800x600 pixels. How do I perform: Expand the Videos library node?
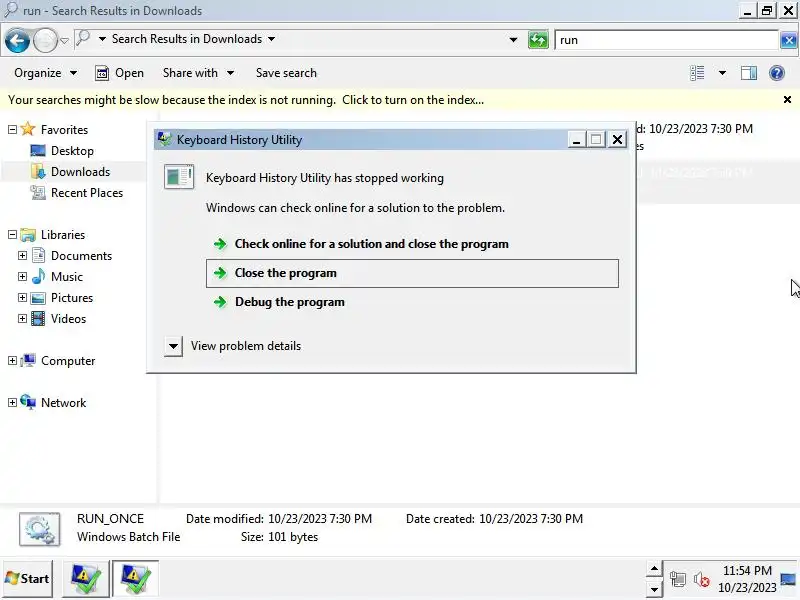pyautogui.click(x=22, y=318)
